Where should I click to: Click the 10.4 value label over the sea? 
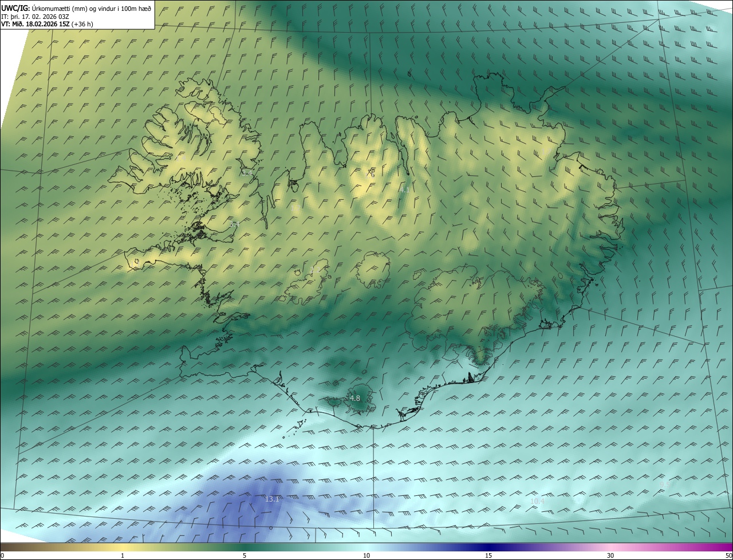click(x=537, y=501)
